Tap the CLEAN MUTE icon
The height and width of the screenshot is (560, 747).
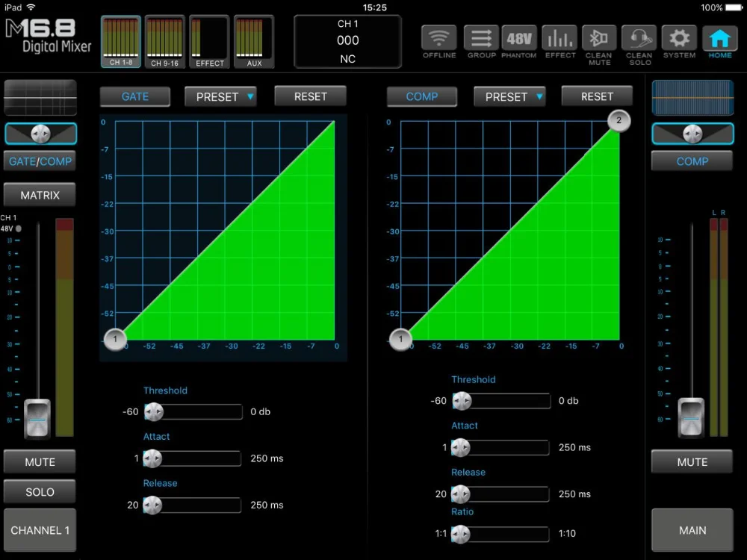click(599, 38)
